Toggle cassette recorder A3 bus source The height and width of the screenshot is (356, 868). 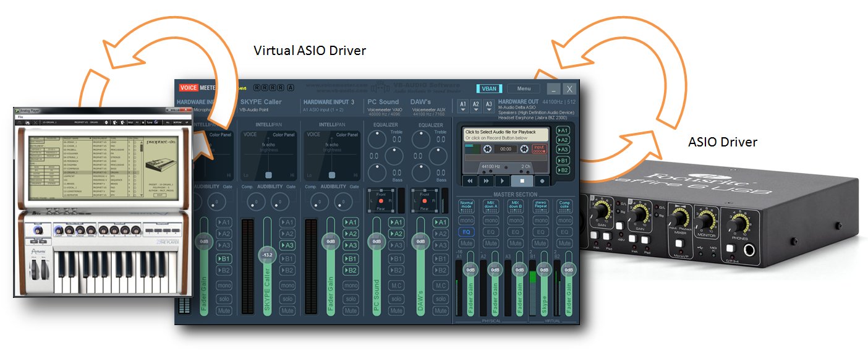pyautogui.click(x=563, y=149)
